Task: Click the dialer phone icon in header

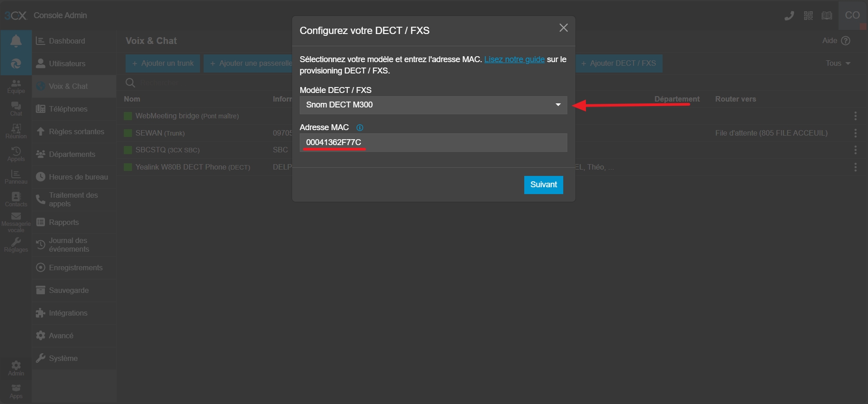Action: [x=789, y=16]
